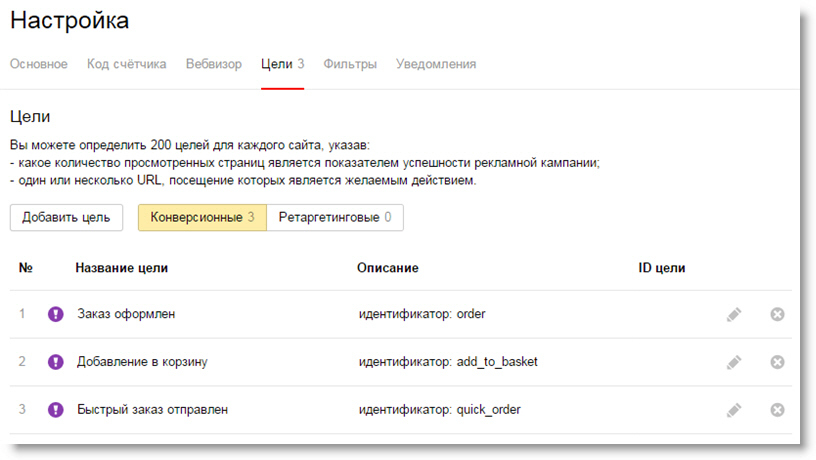Remove the 'Добавление в корзину' goal

click(x=777, y=362)
